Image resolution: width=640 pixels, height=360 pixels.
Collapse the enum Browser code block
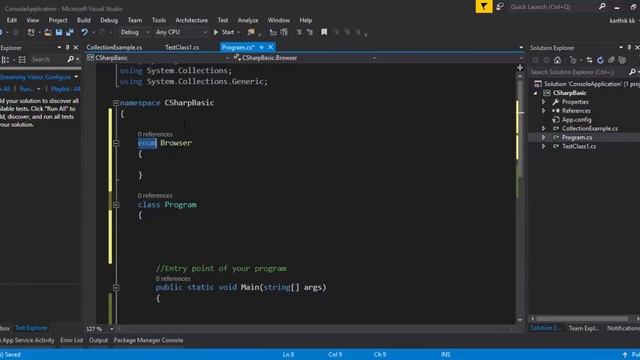point(116,143)
